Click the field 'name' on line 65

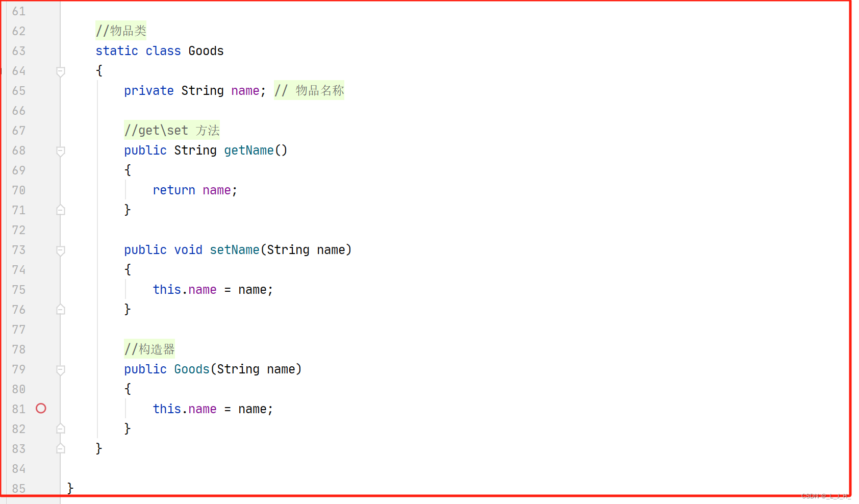pos(245,91)
